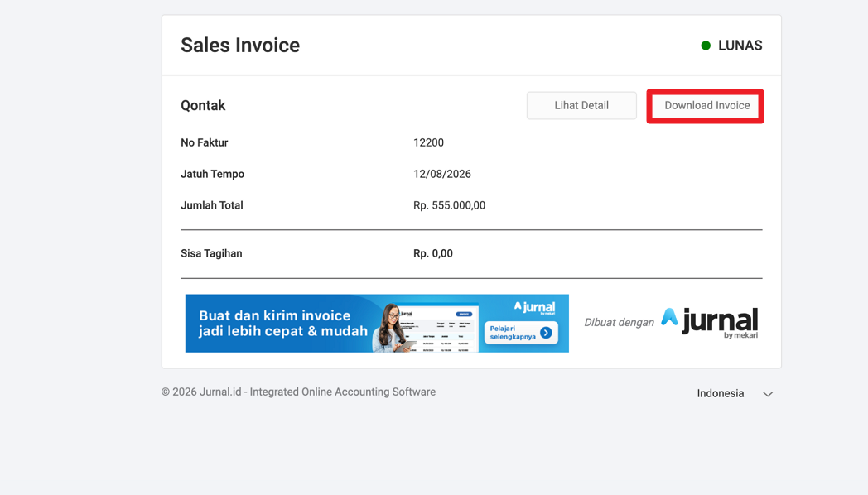This screenshot has height=495, width=868.
Task: Click the Jumlah Total label
Action: coord(212,206)
